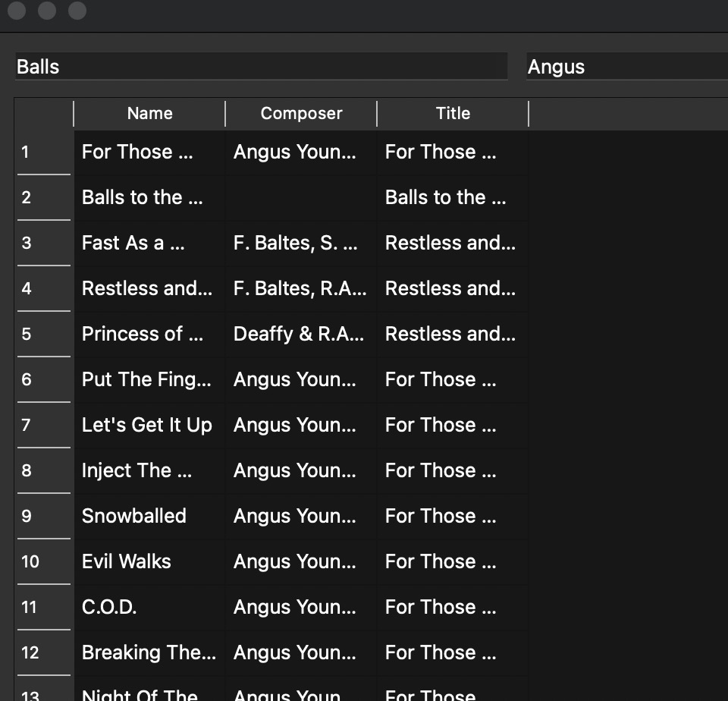
Task: Select the "Breaking The..." name cell
Action: (149, 652)
